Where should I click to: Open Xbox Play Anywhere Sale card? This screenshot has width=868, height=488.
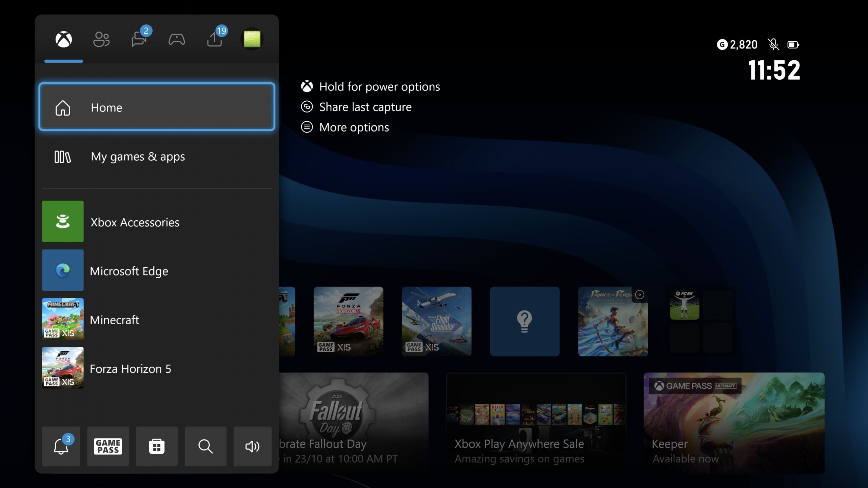[536, 423]
